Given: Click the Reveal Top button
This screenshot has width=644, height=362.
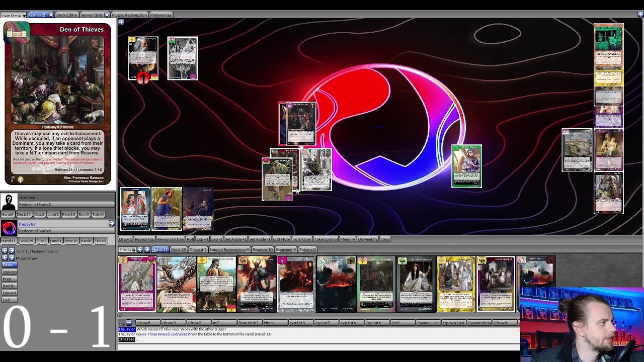Looking at the screenshot, I should click(x=144, y=239).
